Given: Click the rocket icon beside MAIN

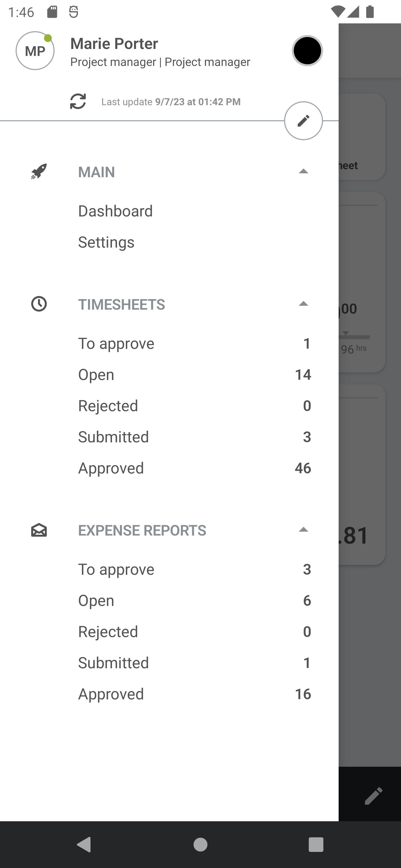Looking at the screenshot, I should tap(39, 171).
